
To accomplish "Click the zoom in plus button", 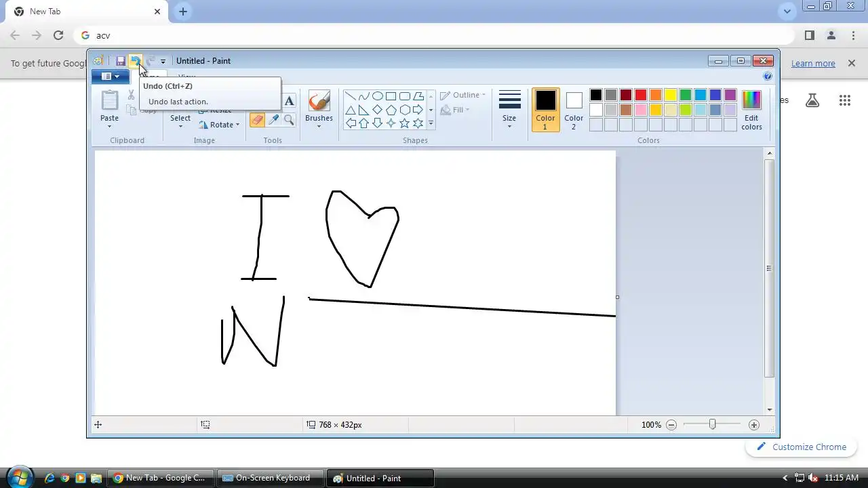I will [754, 425].
